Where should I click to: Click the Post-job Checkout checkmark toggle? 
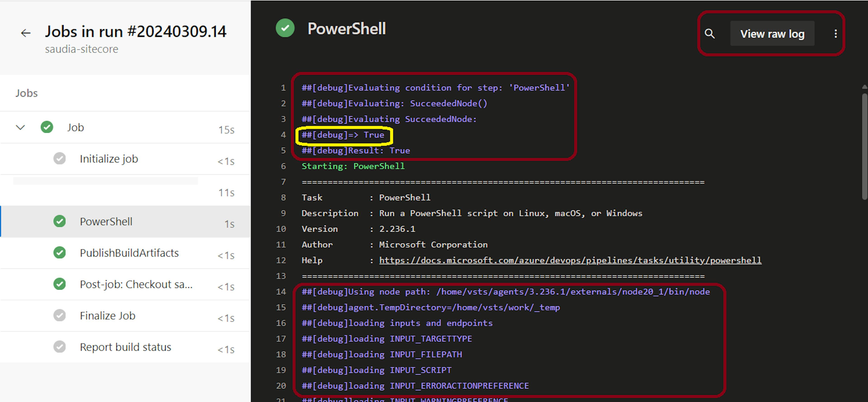pos(60,284)
